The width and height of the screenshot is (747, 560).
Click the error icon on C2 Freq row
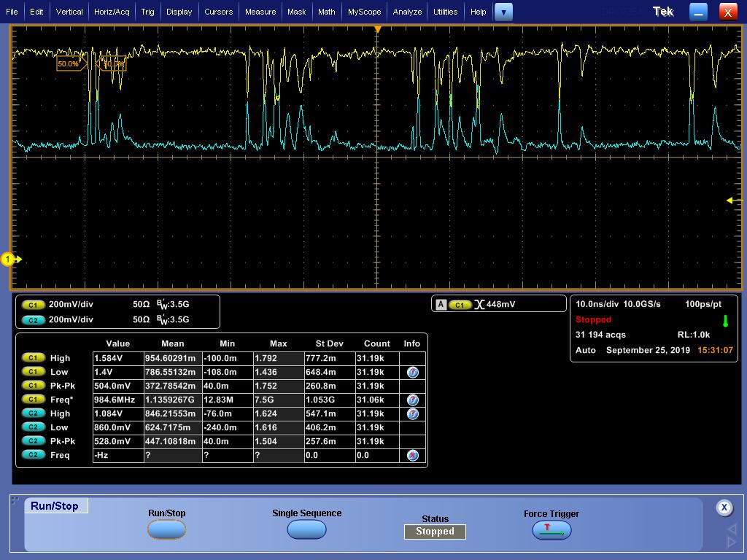click(x=412, y=455)
